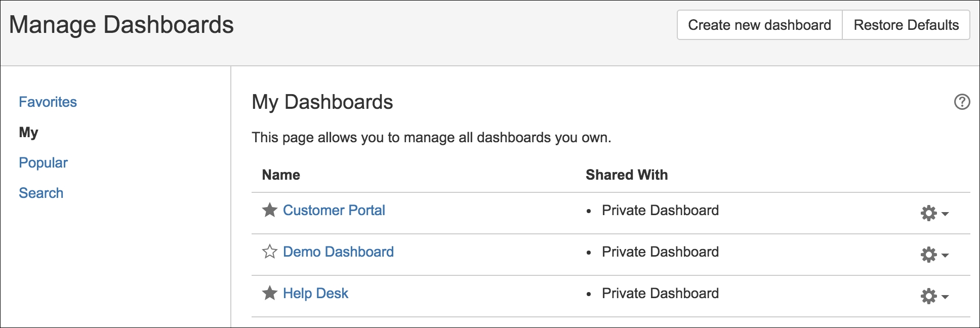Expand dropdown arrow beside Customer Portal gear
Screen dimensions: 980x328
coord(945,214)
